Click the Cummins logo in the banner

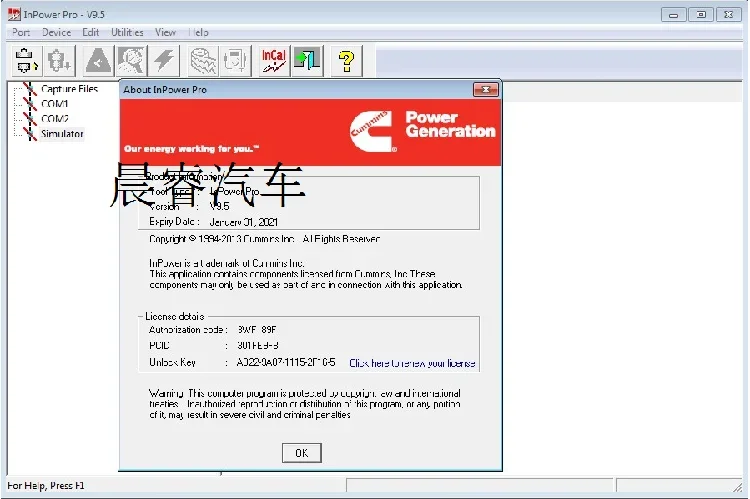coord(373,131)
